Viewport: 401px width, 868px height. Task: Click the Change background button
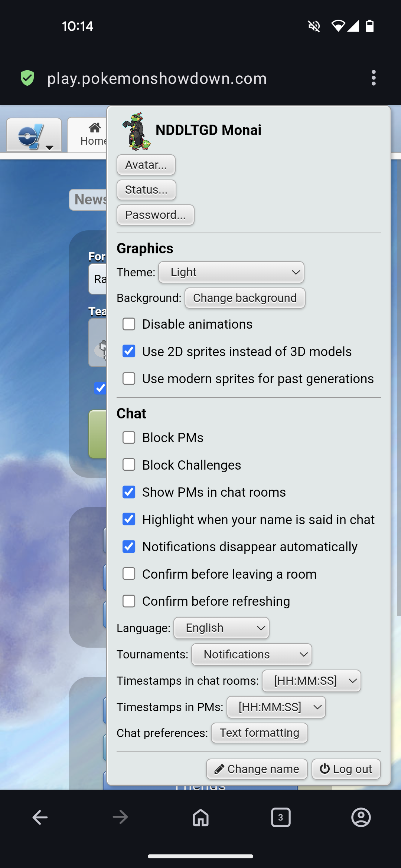(245, 298)
